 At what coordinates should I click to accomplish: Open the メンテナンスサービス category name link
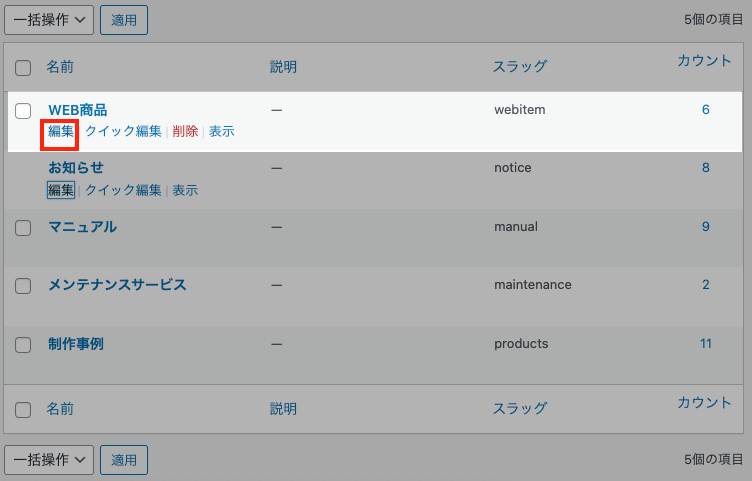[117, 285]
